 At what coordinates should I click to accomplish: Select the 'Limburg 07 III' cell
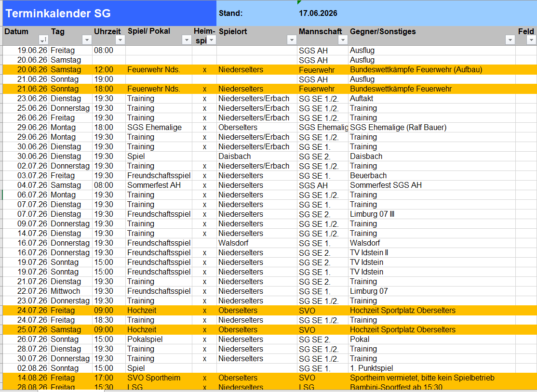[431, 214]
